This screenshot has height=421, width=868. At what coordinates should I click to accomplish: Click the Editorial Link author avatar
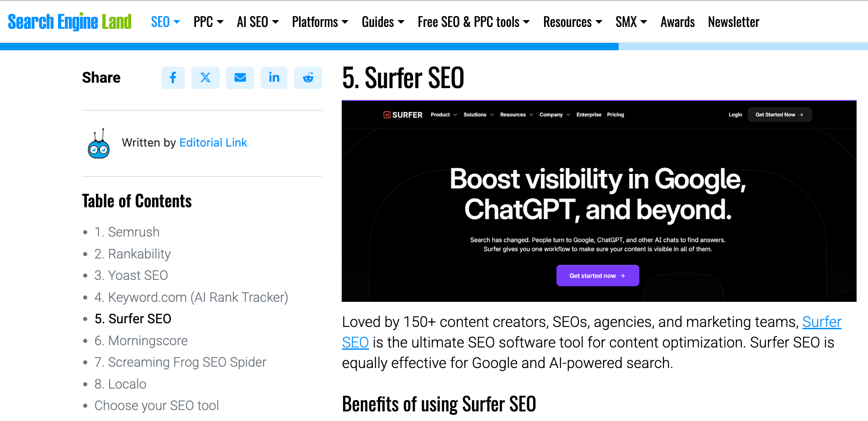[99, 144]
